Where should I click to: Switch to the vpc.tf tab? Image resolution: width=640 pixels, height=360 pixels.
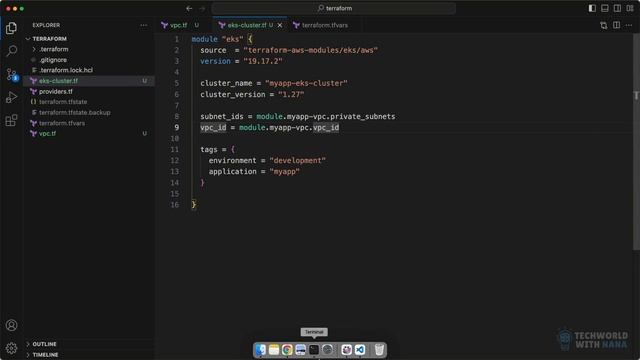click(178, 25)
